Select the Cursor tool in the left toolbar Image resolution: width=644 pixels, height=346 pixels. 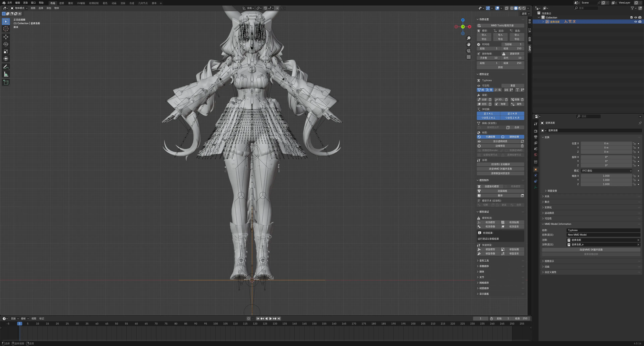tap(6, 29)
